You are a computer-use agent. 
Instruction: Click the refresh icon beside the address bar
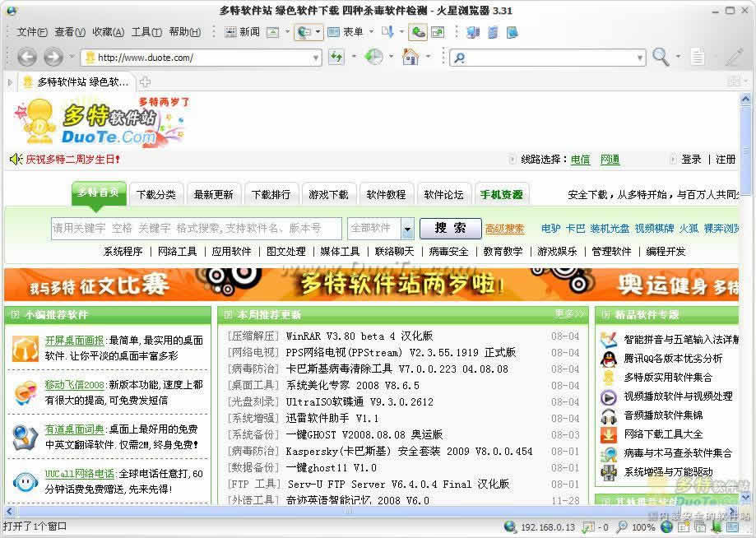(x=336, y=58)
